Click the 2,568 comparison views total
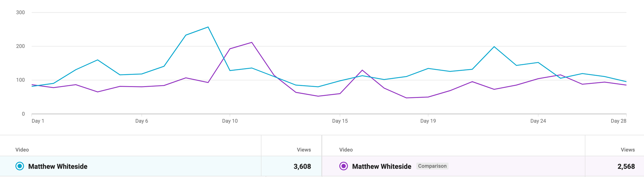 (626, 166)
